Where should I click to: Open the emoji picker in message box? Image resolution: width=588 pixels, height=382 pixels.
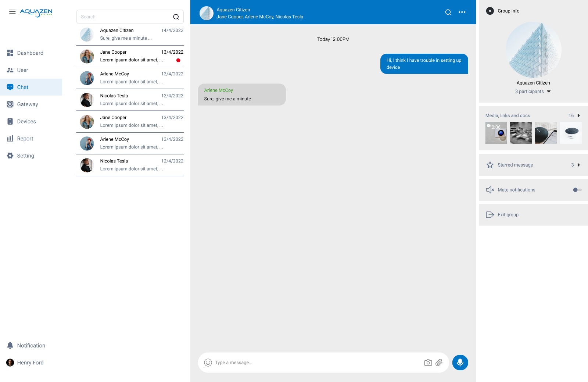tap(208, 363)
